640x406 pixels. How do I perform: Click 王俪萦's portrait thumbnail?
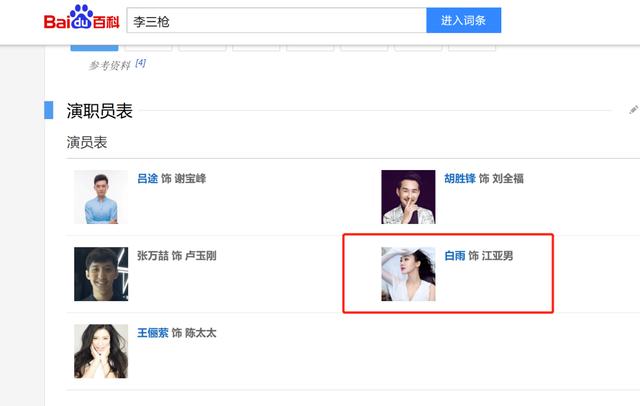(x=101, y=351)
